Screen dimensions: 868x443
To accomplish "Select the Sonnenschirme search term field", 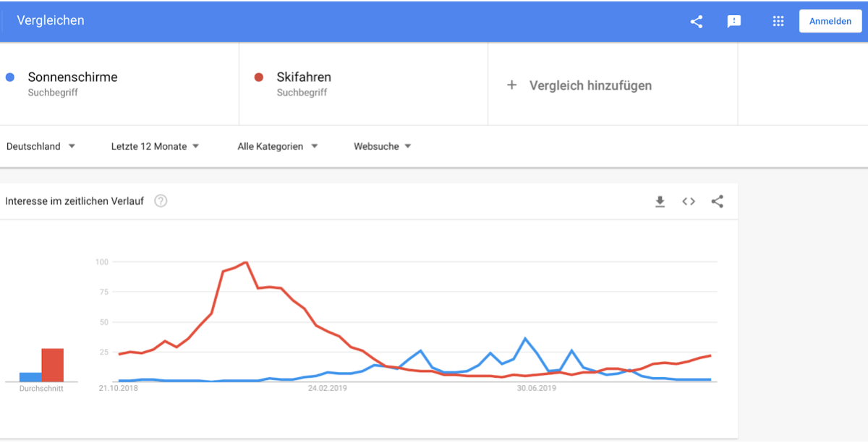I will (x=119, y=84).
